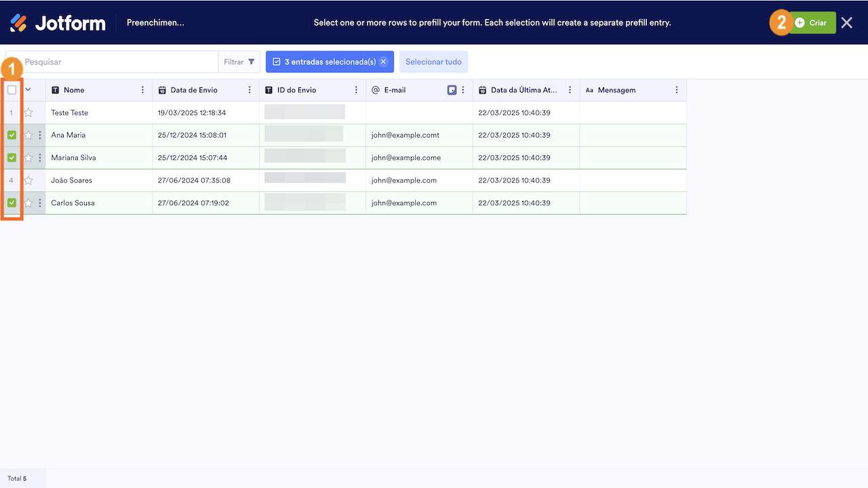Clear the 3 entradas selecionada(s) selection with its X
Image resolution: width=868 pixels, height=488 pixels.
coord(383,62)
